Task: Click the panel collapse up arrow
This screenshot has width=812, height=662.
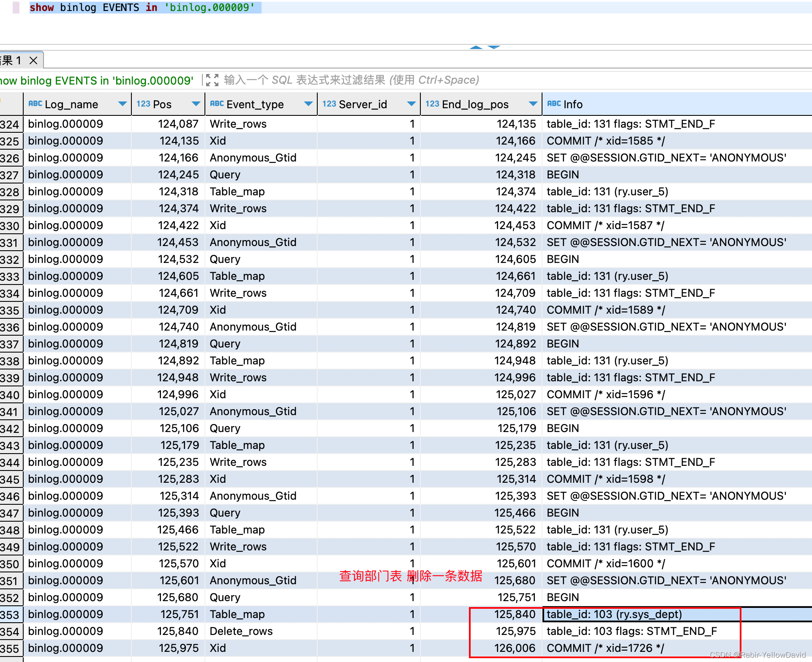Action: pyautogui.click(x=476, y=47)
